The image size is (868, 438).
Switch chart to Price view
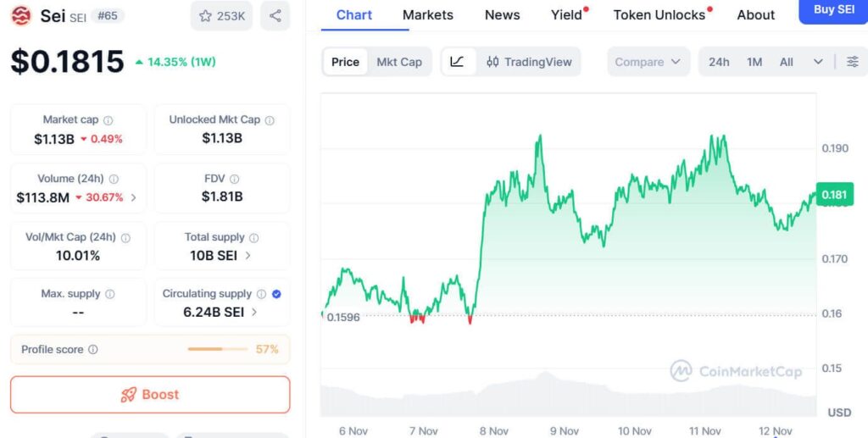tap(345, 62)
